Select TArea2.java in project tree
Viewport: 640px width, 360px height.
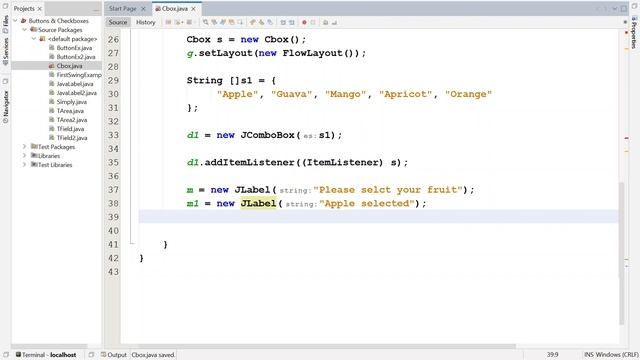point(72,120)
